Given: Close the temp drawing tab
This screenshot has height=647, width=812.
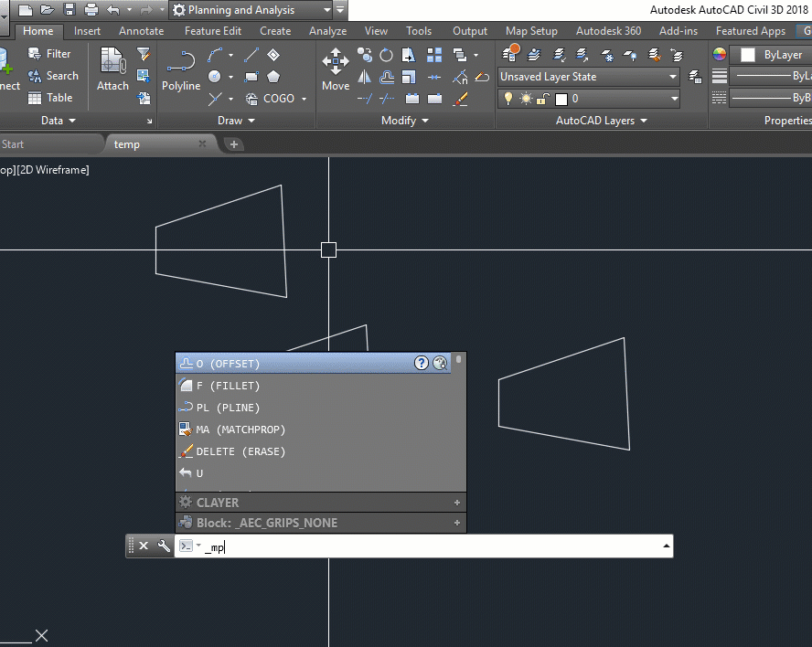Looking at the screenshot, I should coord(202,143).
